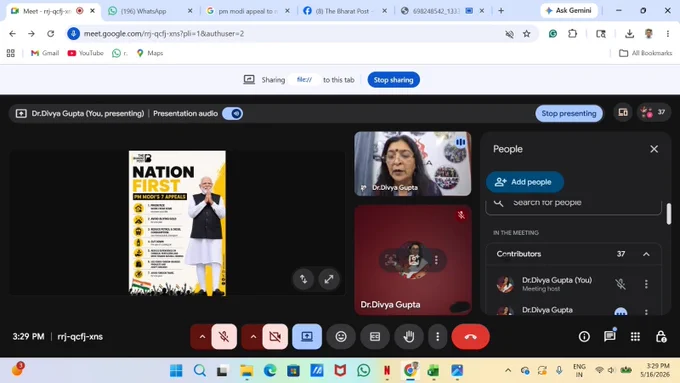The height and width of the screenshot is (383, 680).
Task: Open All Bookmarks folder
Action: point(645,53)
